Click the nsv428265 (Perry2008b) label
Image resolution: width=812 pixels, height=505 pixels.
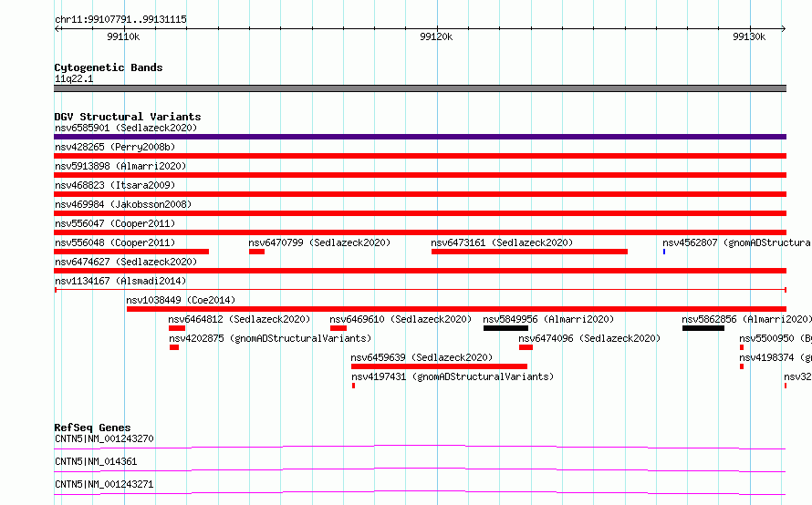(x=115, y=147)
